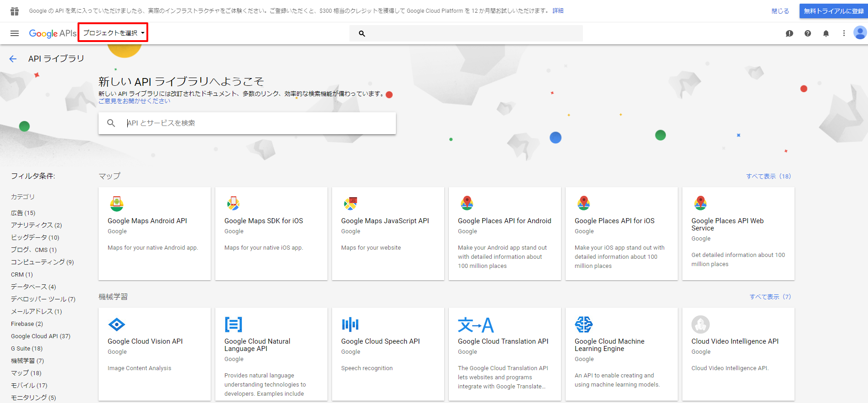This screenshot has width=868, height=403.
Task: Filter by category 広告 (15)
Action: click(x=23, y=213)
